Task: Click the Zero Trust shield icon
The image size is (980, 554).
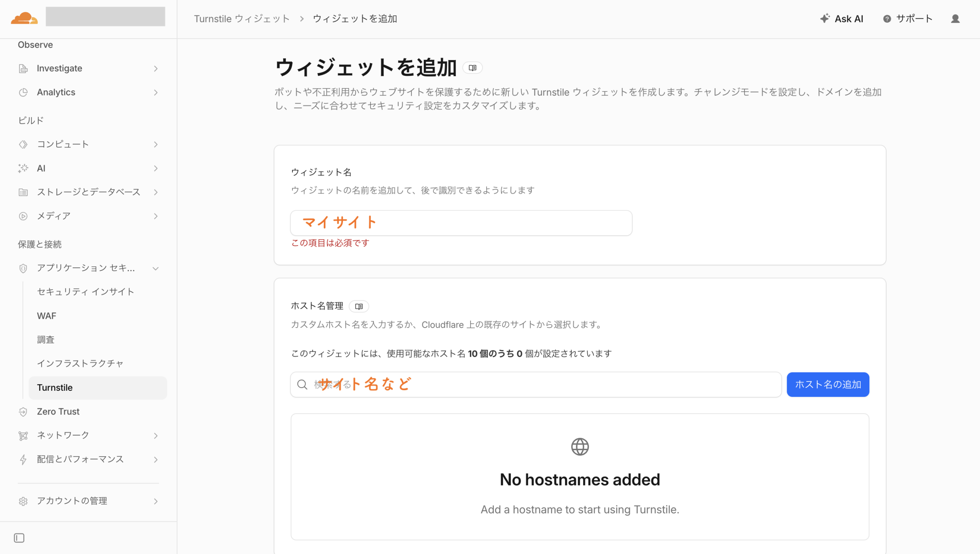Action: (23, 412)
